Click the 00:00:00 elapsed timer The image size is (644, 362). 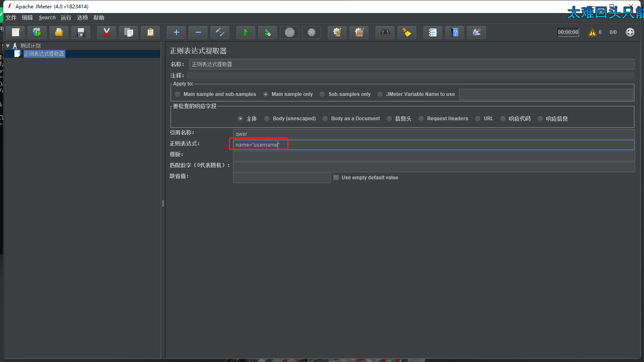point(568,32)
